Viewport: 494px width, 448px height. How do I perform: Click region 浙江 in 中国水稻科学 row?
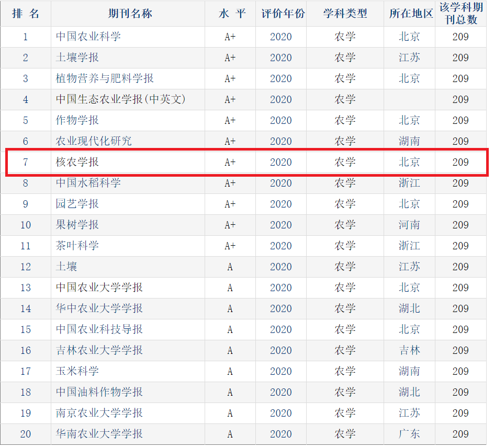click(409, 183)
